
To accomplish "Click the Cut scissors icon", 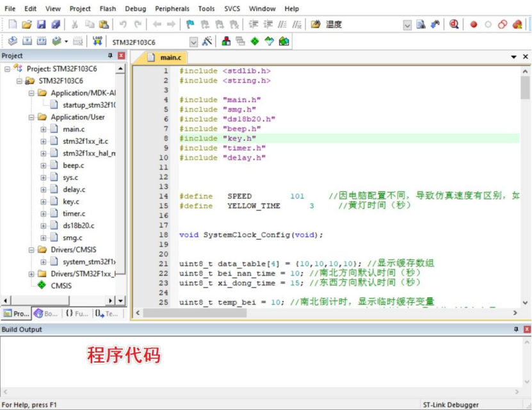I will coord(75,24).
